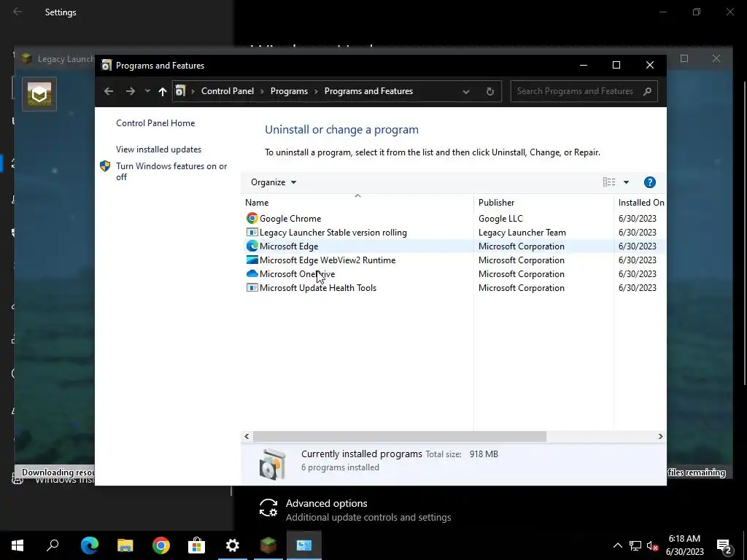Image resolution: width=747 pixels, height=560 pixels.
Task: Open Microsoft Store from taskbar
Action: [x=196, y=545]
